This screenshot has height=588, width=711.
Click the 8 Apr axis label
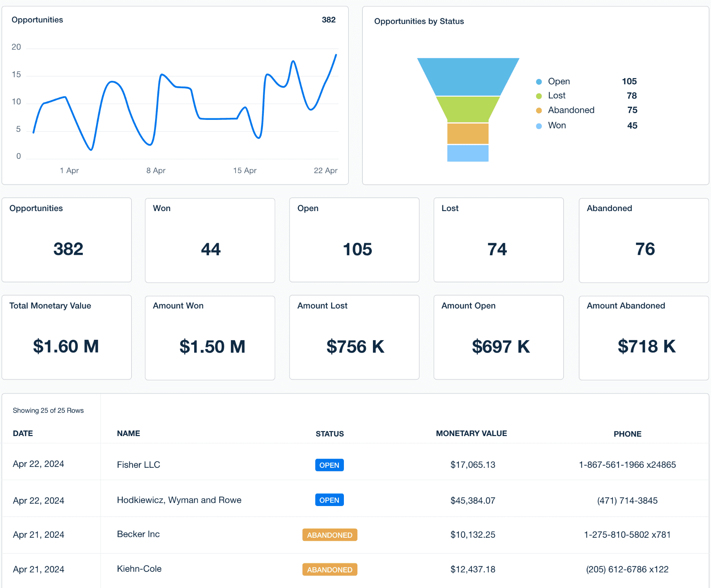pos(156,170)
